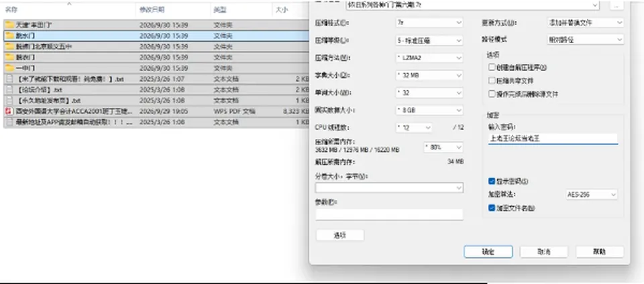Screen dimensions: 644x284
Task: Click the text file icon in the last row
Action: click(x=9, y=122)
